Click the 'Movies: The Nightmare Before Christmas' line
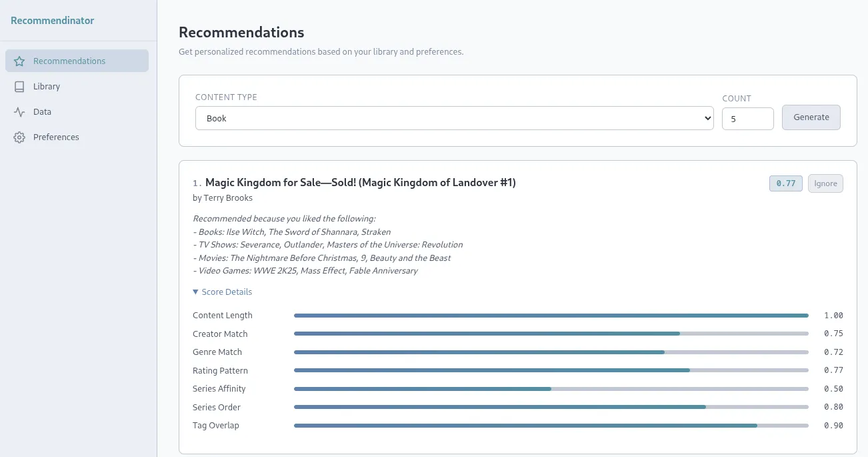This screenshot has height=457, width=868. [322, 258]
